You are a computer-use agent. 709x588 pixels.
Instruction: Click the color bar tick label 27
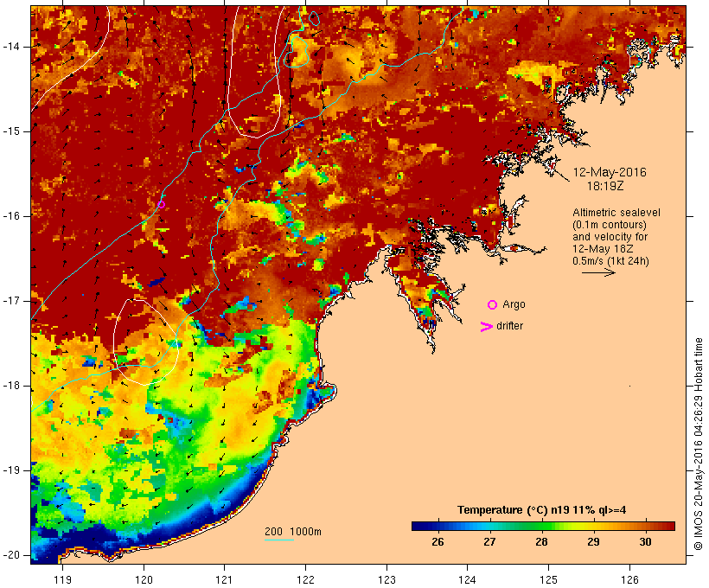[x=489, y=542]
